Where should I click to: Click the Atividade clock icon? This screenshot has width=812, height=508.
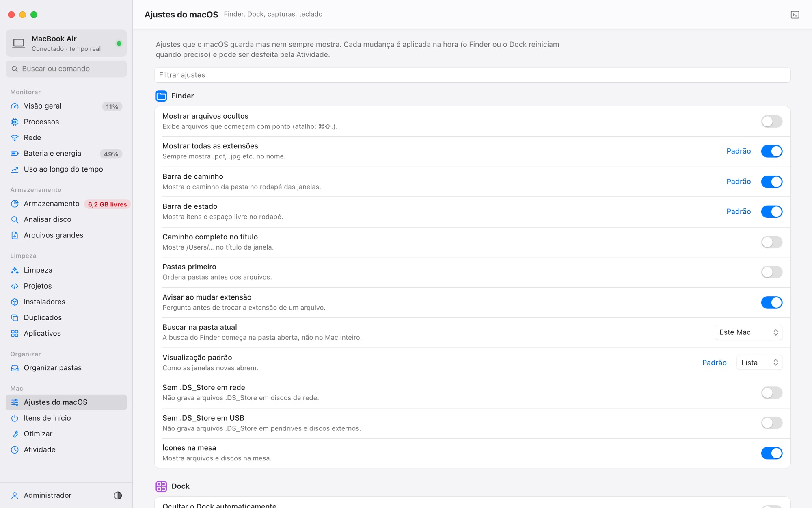pos(15,450)
